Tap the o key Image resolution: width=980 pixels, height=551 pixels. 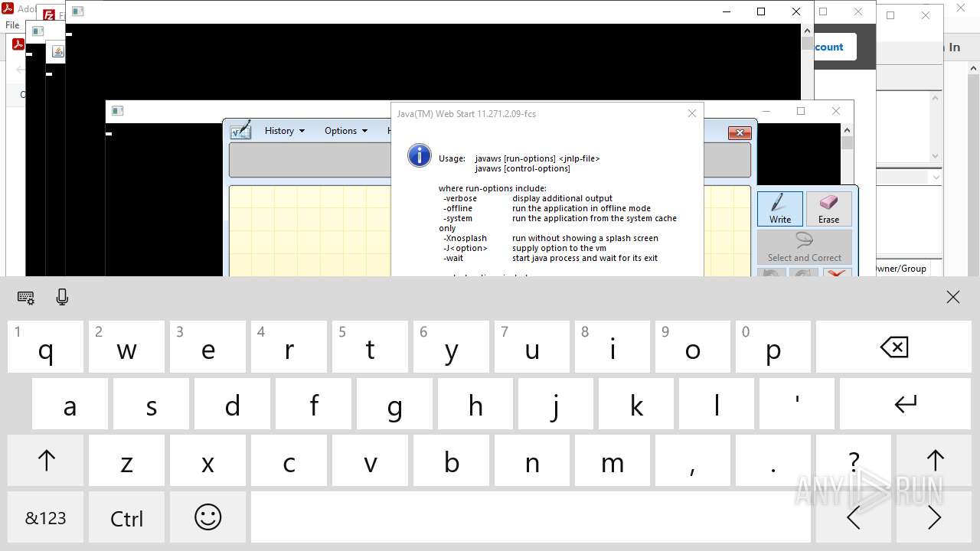(x=693, y=347)
